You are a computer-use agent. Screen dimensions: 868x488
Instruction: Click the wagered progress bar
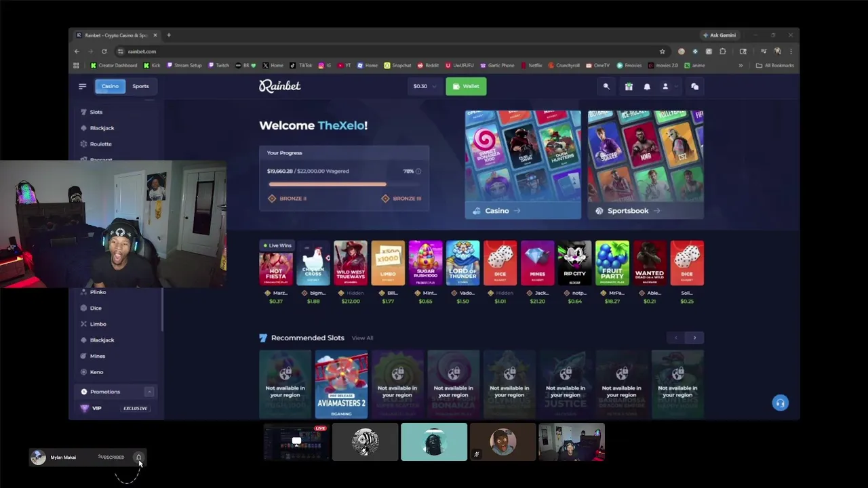344,184
